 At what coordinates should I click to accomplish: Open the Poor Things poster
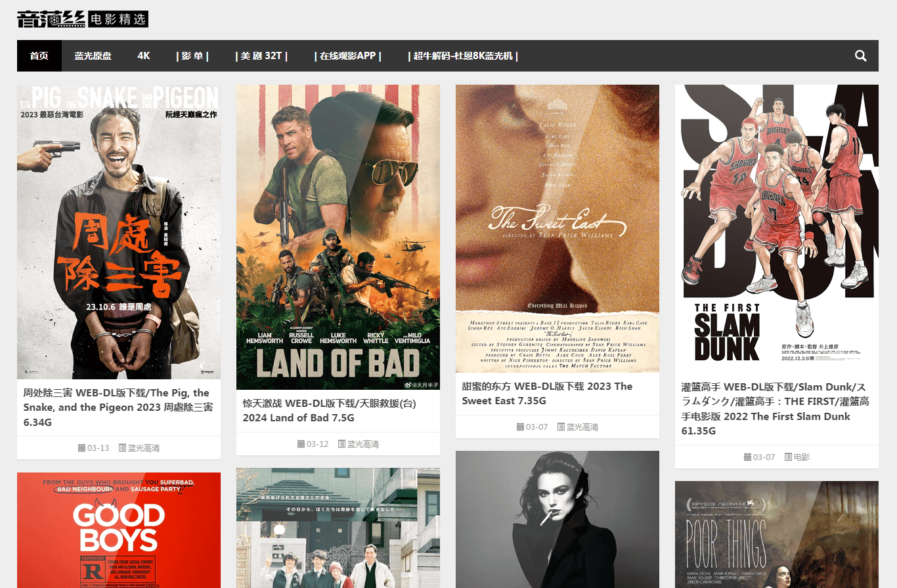pyautogui.click(x=777, y=534)
